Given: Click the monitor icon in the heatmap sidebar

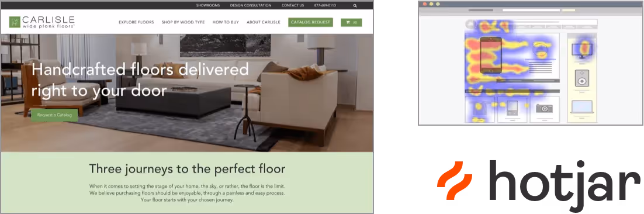Looking at the screenshot, I should pos(583,50).
